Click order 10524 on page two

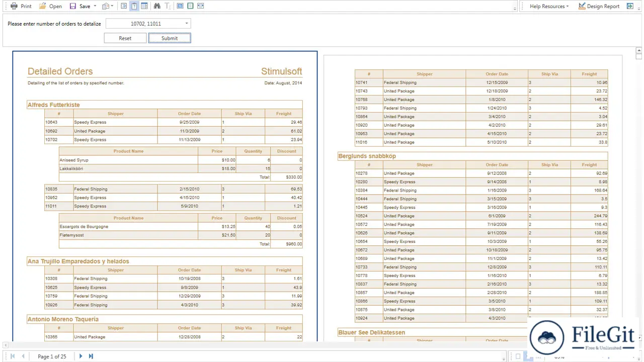[362, 216]
